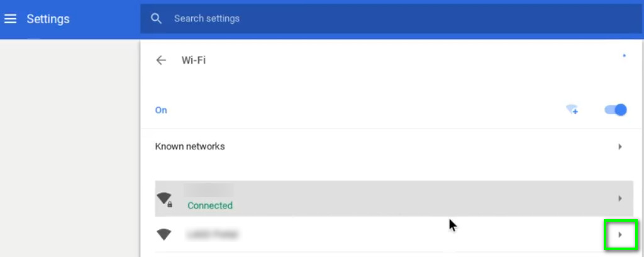Turn off the Wi-Fi toggle switch
Image resolution: width=644 pixels, height=257 pixels.
pos(616,110)
